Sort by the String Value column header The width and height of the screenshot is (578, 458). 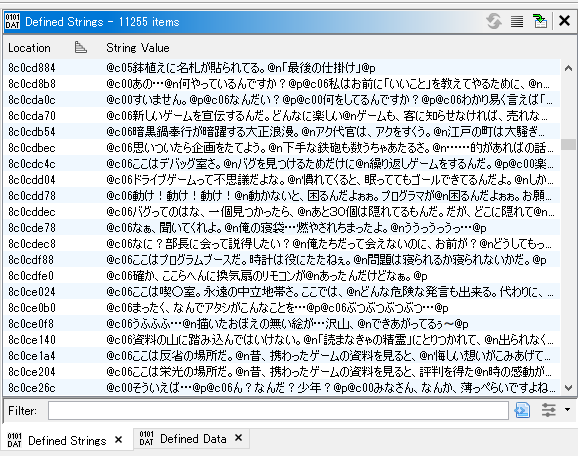[138, 48]
